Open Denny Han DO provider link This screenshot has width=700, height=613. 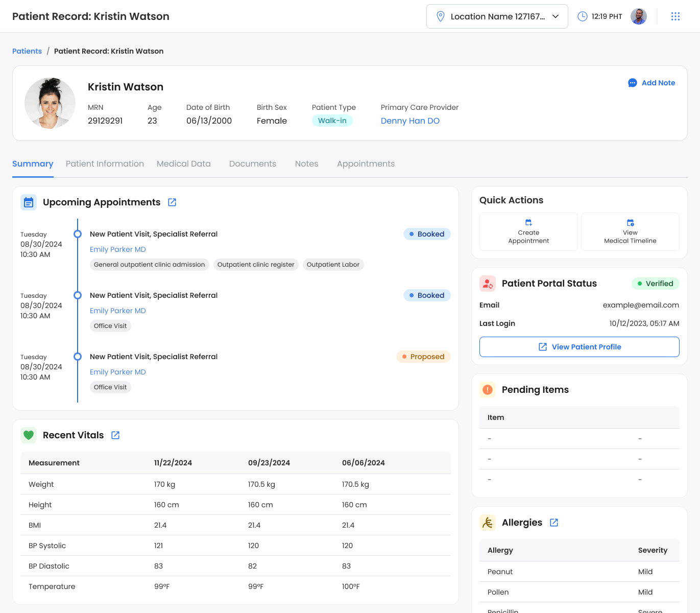[x=410, y=121]
